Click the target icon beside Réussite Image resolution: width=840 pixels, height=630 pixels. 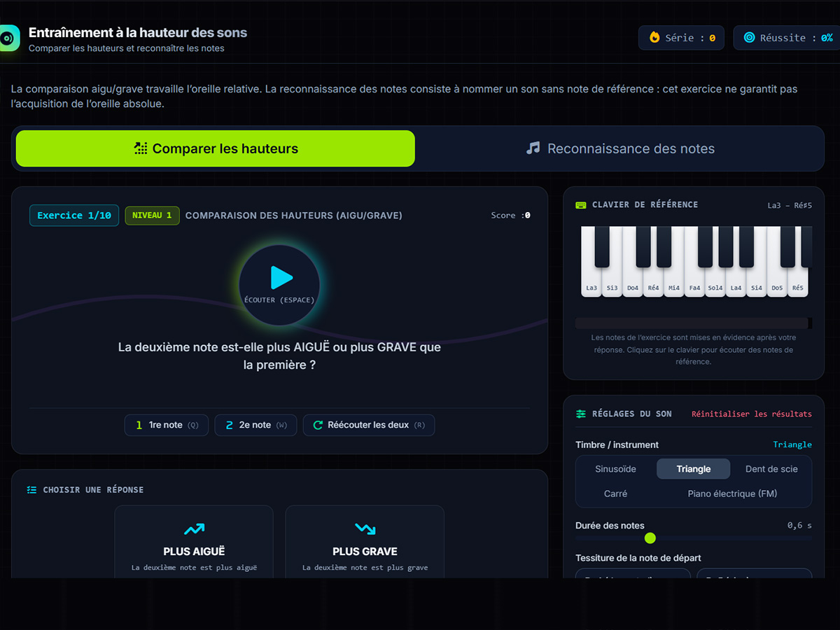(749, 38)
